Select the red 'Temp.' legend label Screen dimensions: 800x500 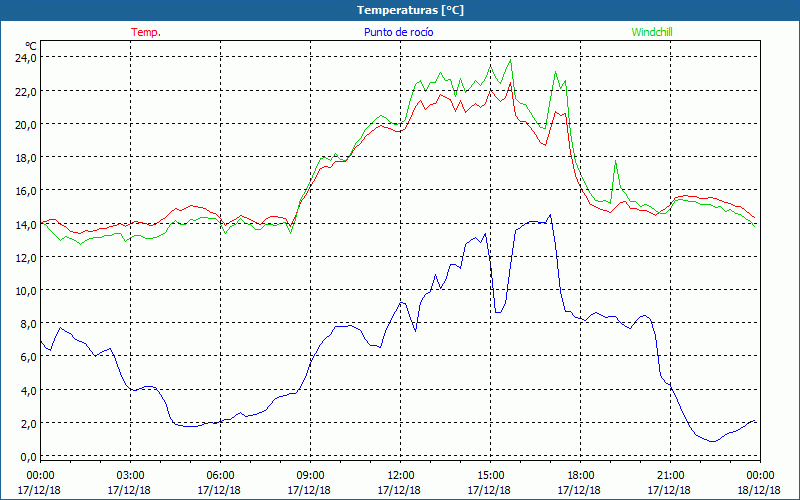click(x=146, y=32)
